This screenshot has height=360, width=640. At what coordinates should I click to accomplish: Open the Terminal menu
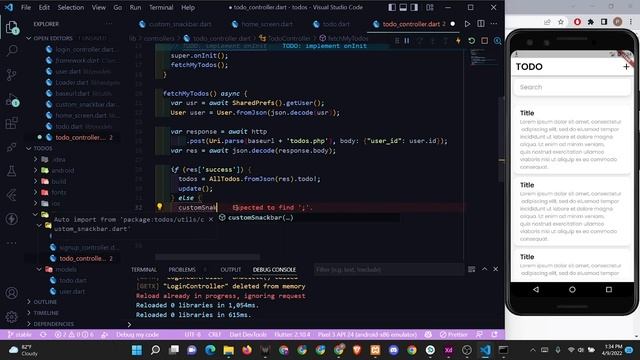tap(161, 7)
